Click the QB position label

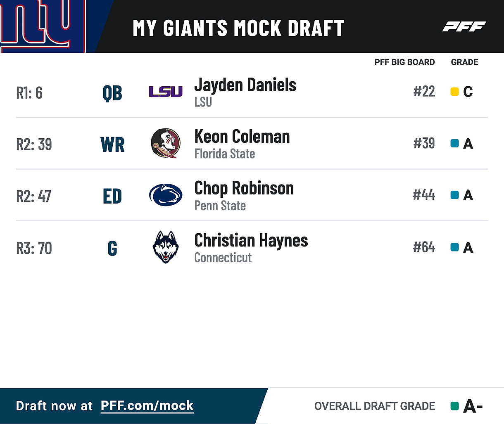[112, 93]
